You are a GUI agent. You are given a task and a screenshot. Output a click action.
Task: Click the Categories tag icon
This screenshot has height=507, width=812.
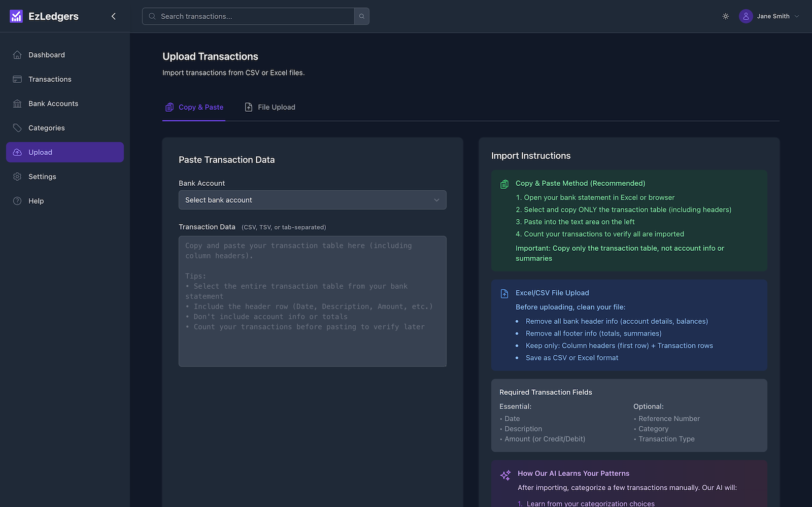(x=17, y=128)
